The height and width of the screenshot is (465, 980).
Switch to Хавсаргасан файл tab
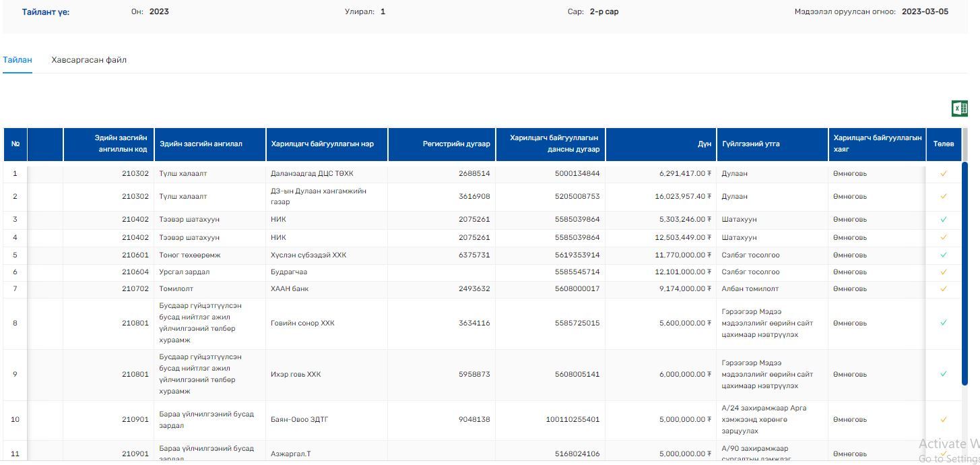point(89,60)
